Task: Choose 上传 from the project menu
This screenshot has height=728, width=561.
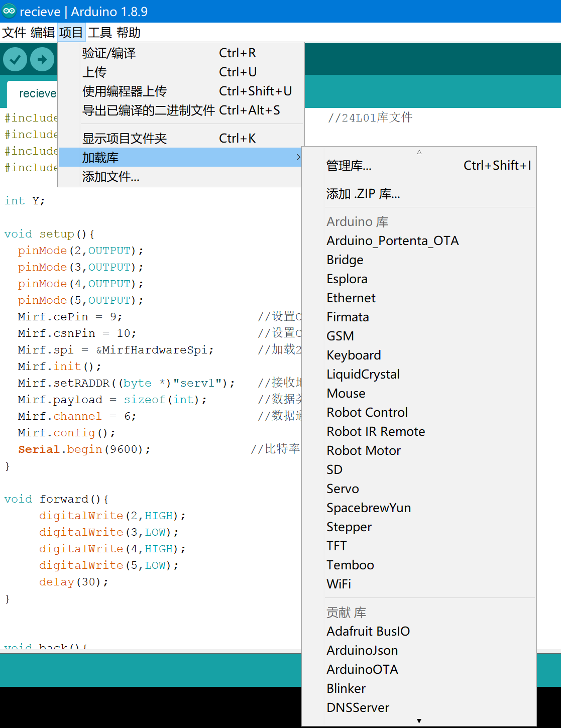Action: pos(181,72)
